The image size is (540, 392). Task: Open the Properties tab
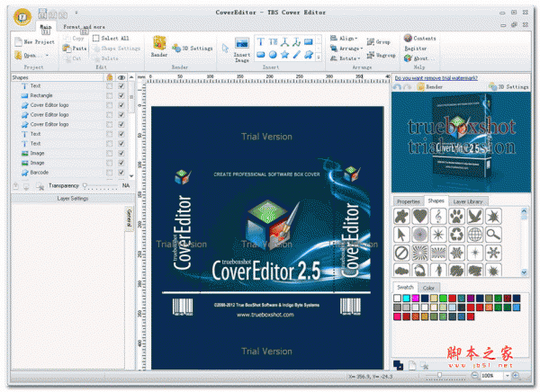point(408,201)
